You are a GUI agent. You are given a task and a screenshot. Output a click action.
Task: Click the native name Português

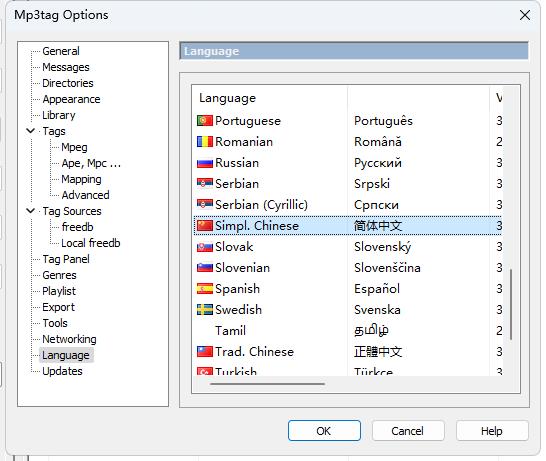click(383, 121)
